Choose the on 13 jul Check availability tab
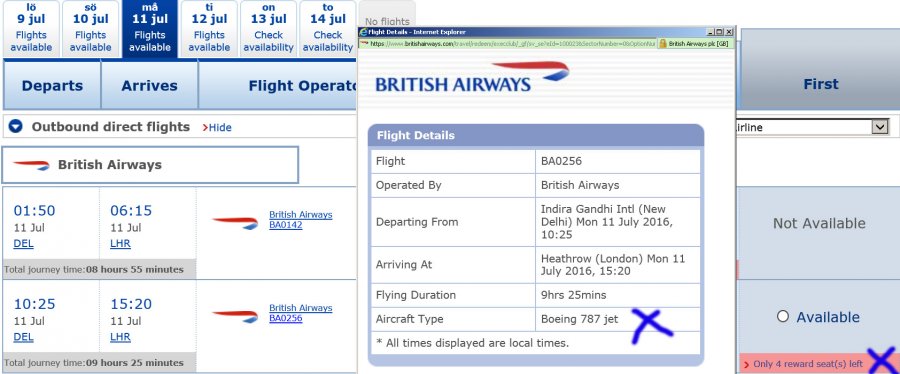The image size is (900, 374). 268,29
